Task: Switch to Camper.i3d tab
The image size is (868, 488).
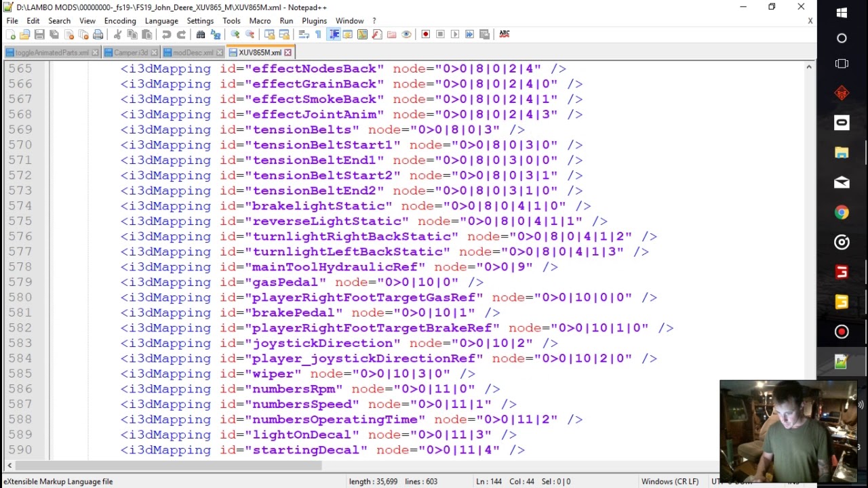Action: pos(130,52)
